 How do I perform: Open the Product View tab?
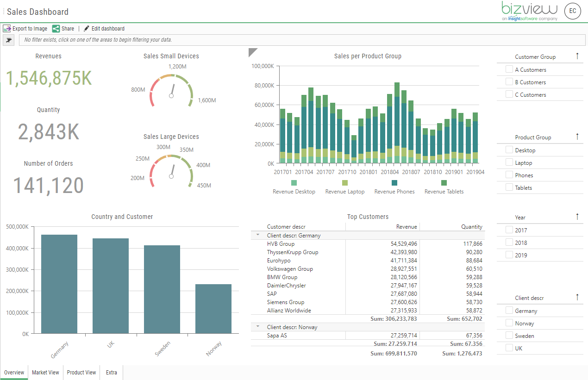coord(81,372)
